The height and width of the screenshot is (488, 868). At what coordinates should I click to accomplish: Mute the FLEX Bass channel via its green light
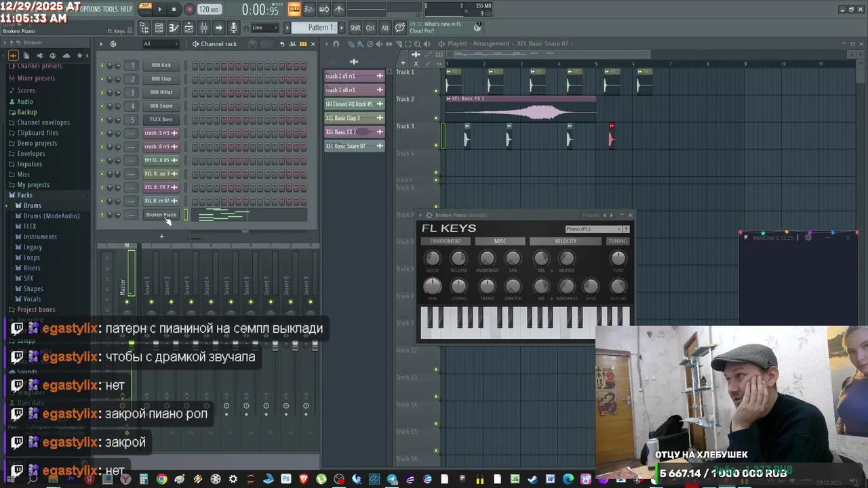(102, 120)
